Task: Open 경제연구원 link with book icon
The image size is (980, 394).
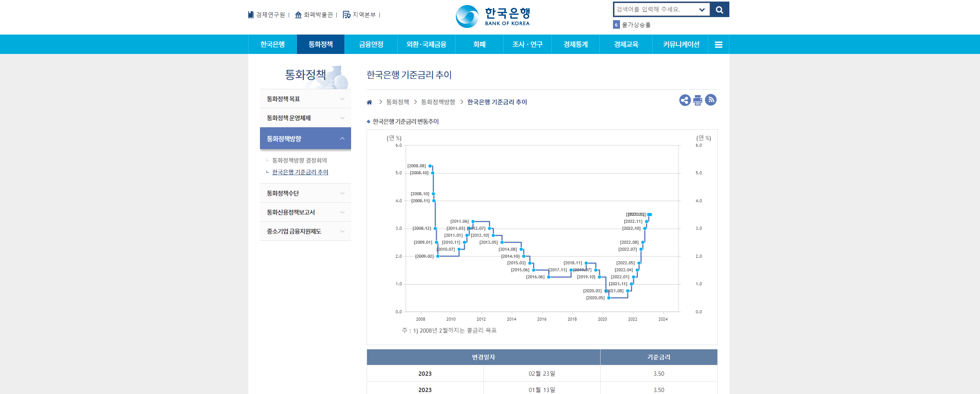Action: (267, 15)
